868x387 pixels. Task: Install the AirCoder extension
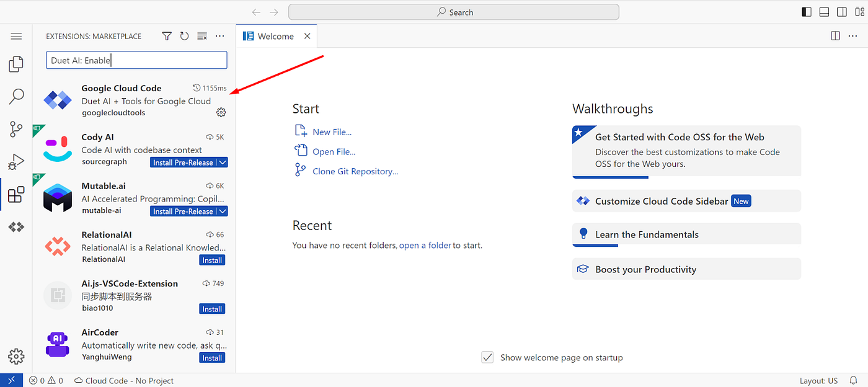tap(212, 358)
